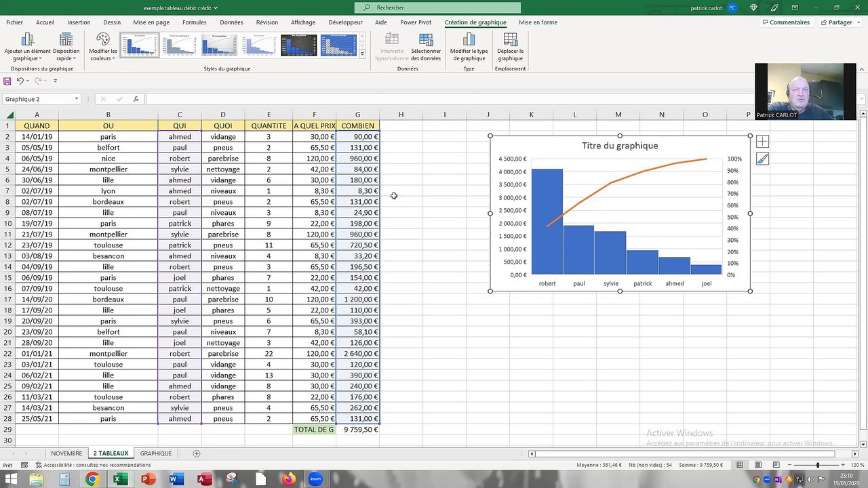Undo the last action

[x=20, y=81]
